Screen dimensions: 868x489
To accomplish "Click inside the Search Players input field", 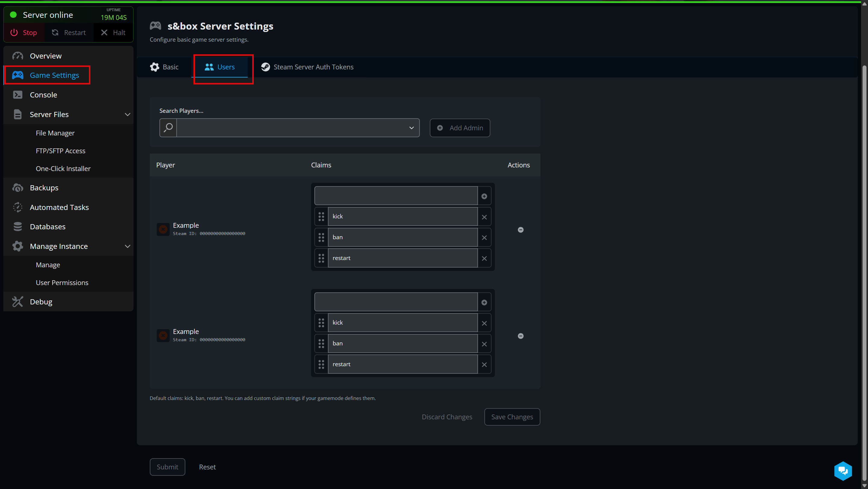I will coord(293,128).
